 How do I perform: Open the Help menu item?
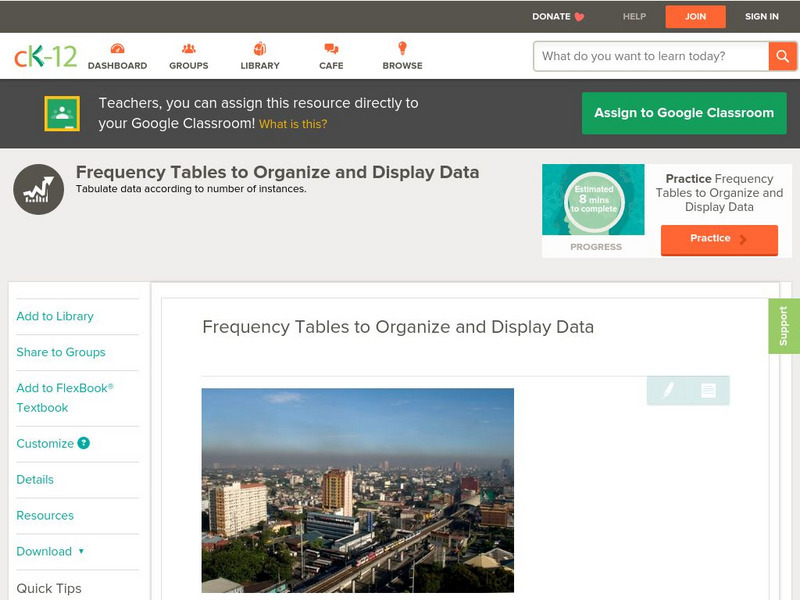[634, 16]
